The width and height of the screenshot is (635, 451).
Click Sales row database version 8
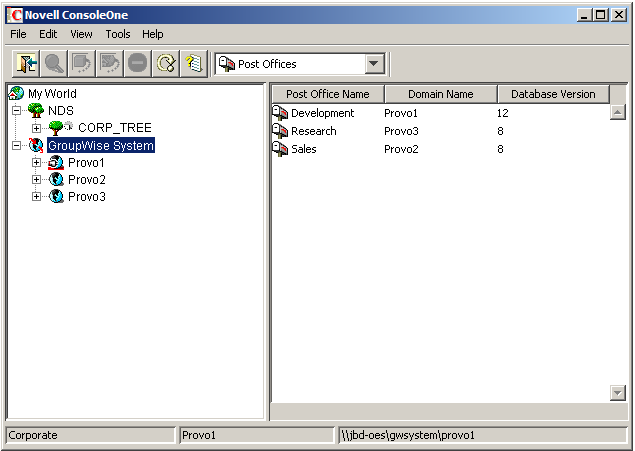500,149
